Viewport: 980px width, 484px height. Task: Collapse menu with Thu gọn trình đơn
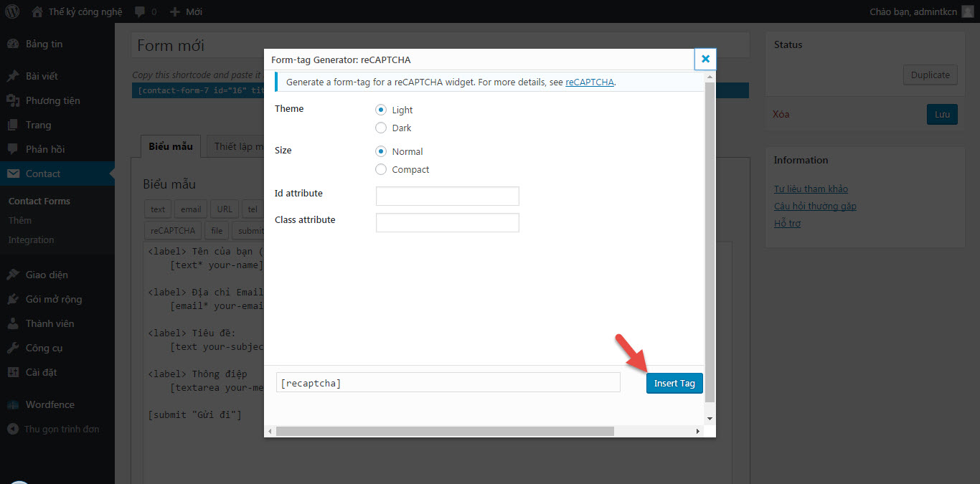[61, 429]
